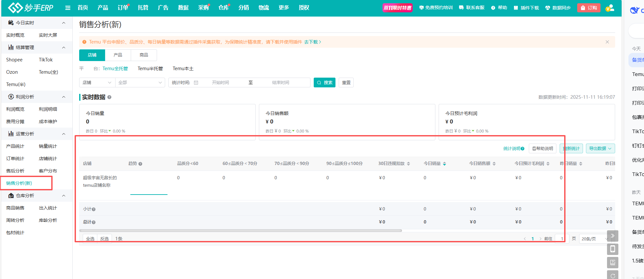Open the 订单 top menu
This screenshot has width=644, height=279.
(x=123, y=8)
